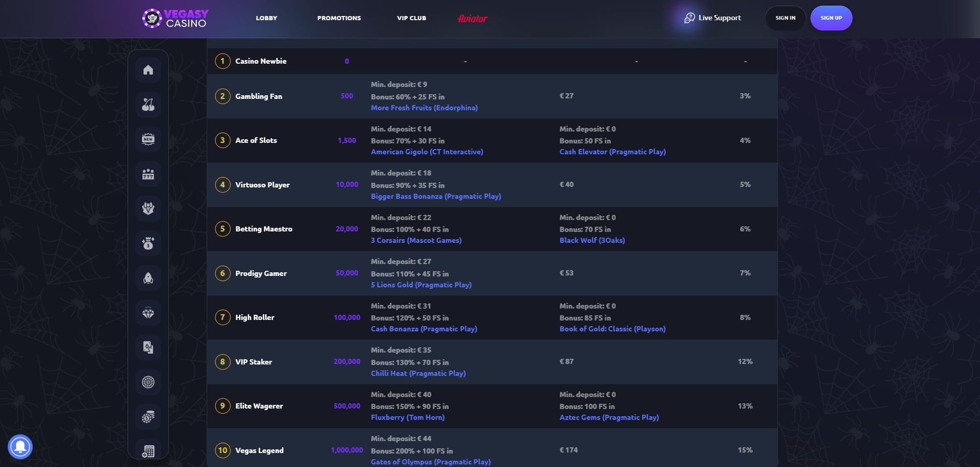Click the money bag sidebar icon
The image size is (980, 467).
[x=148, y=243]
